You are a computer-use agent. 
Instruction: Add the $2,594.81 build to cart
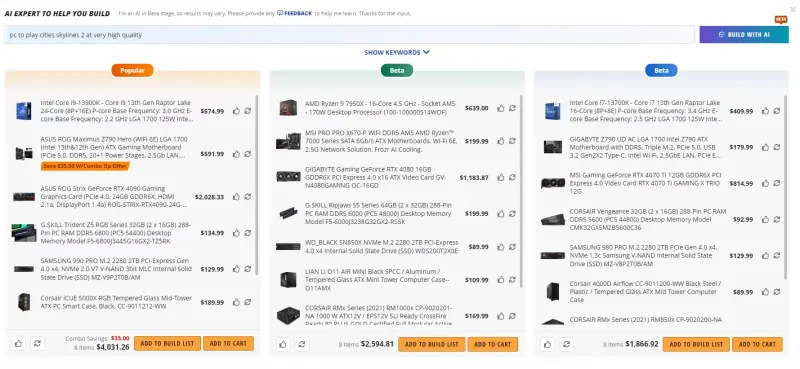pos(492,344)
